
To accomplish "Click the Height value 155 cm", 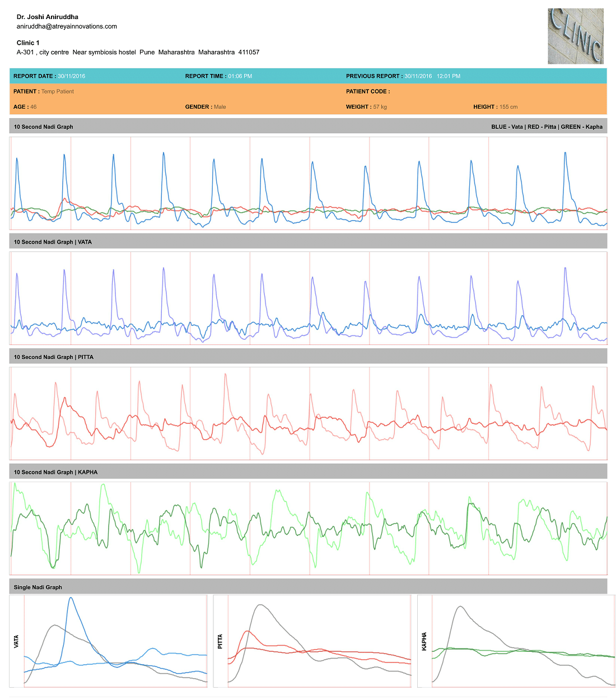I will [508, 107].
